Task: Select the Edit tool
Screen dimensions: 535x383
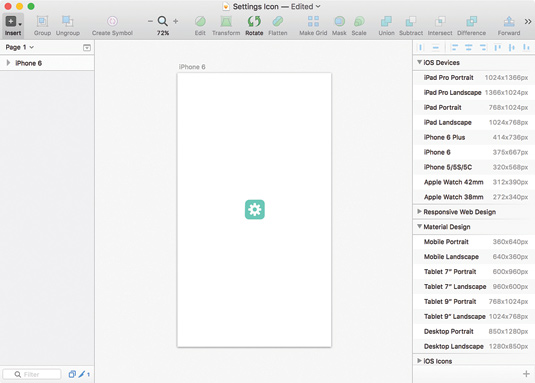Action: (x=200, y=22)
